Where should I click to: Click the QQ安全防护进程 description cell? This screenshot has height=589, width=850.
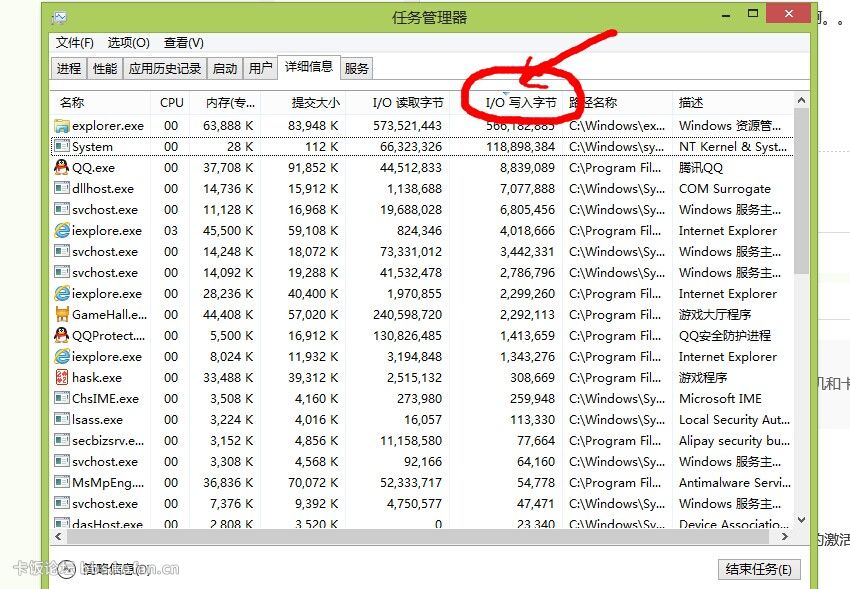[x=725, y=335]
